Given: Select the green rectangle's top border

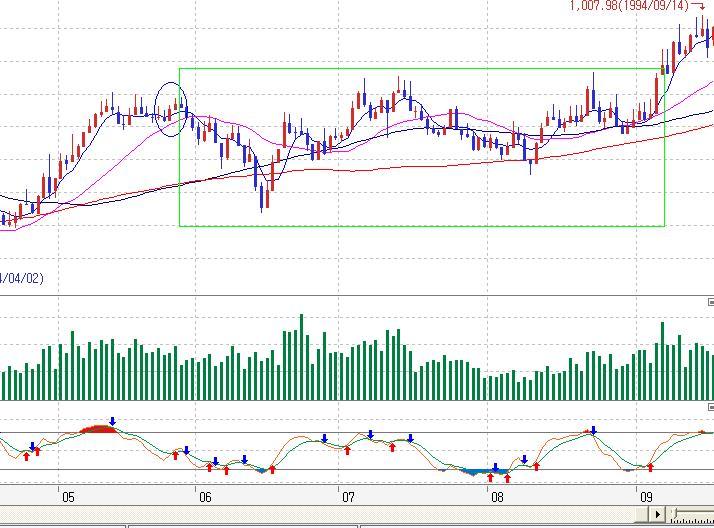Looking at the screenshot, I should 420,69.
